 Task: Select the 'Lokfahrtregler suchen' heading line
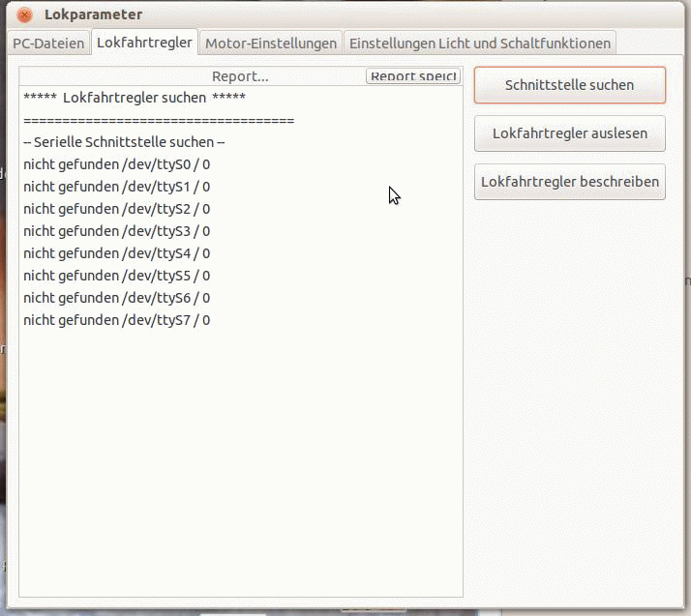pyautogui.click(x=135, y=98)
